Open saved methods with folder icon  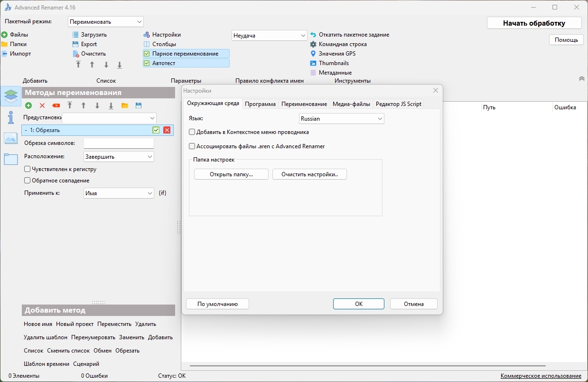pos(125,105)
